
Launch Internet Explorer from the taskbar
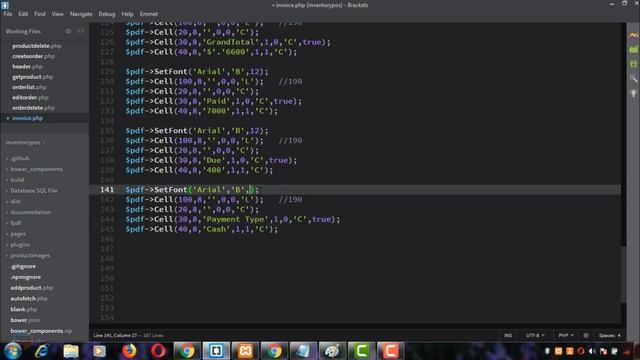[x=42, y=351]
